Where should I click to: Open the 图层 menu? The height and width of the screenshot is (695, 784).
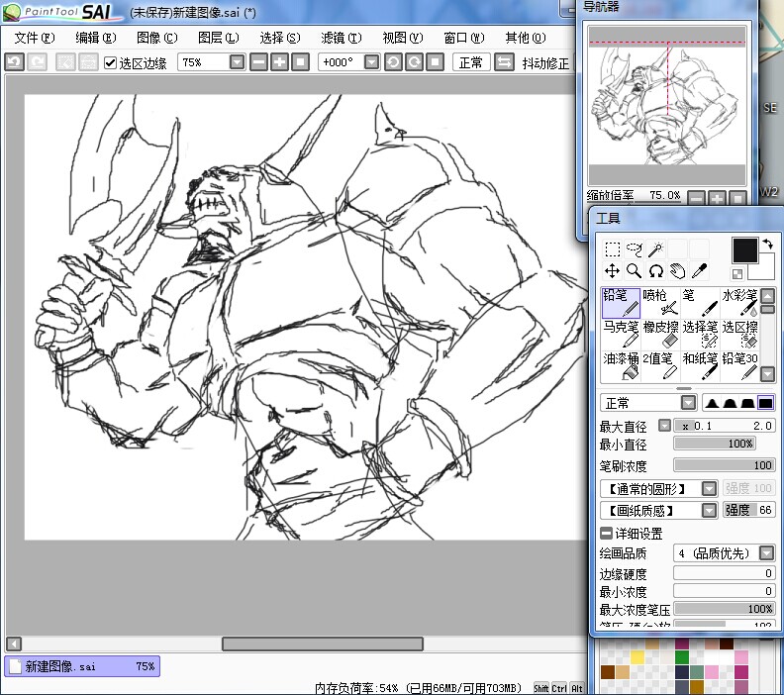[218, 38]
